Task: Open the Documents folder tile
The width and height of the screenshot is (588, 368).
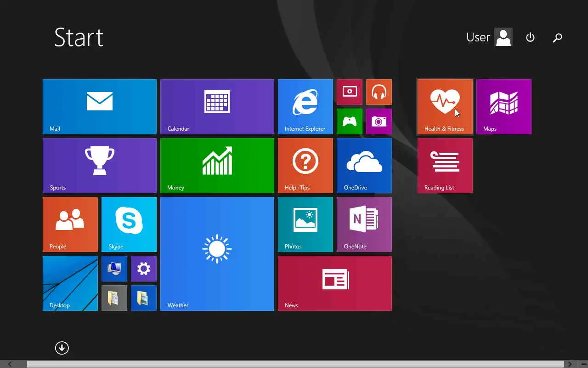Action: [x=114, y=298]
